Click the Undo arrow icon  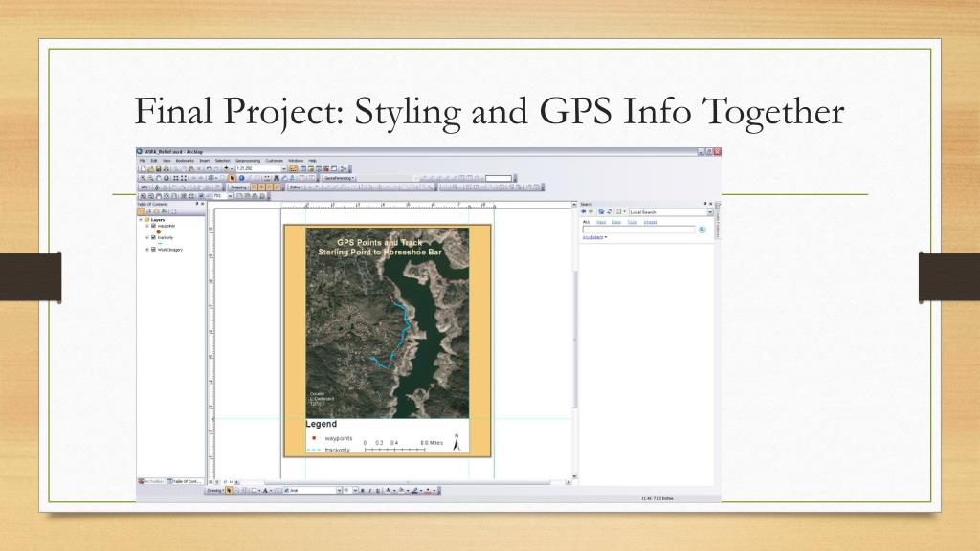pos(209,168)
